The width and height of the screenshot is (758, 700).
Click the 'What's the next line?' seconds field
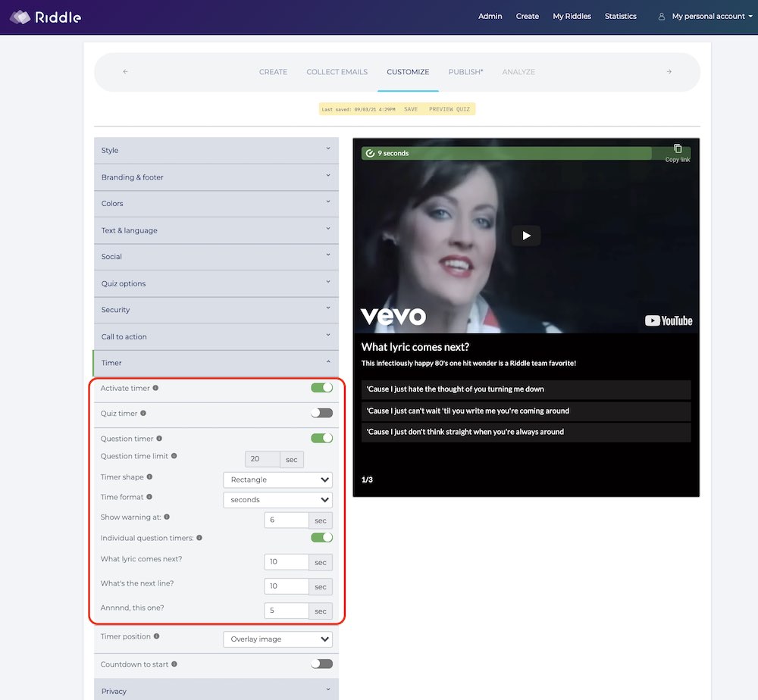287,586
